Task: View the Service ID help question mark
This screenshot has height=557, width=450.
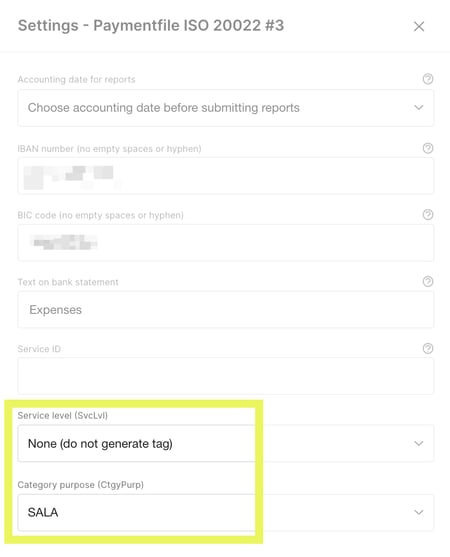Action: [x=428, y=348]
